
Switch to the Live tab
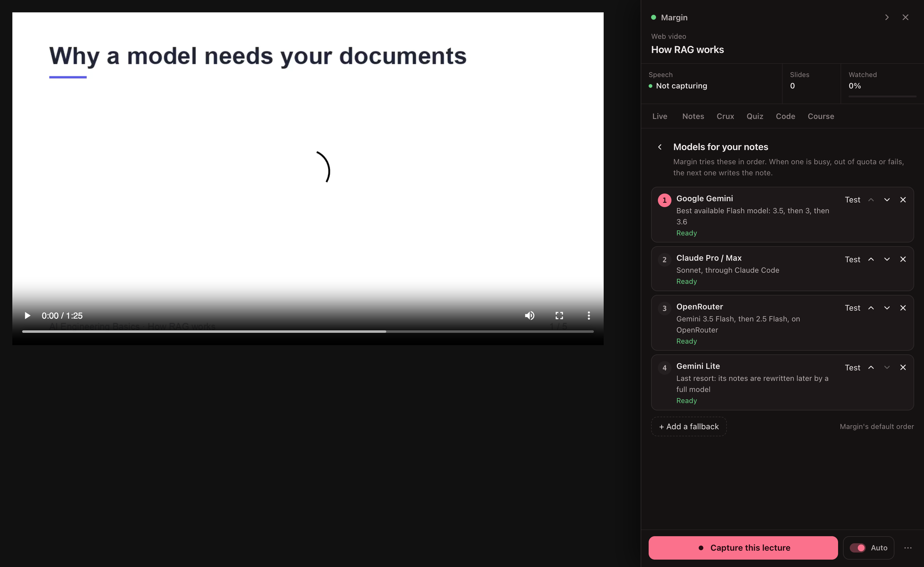click(660, 116)
